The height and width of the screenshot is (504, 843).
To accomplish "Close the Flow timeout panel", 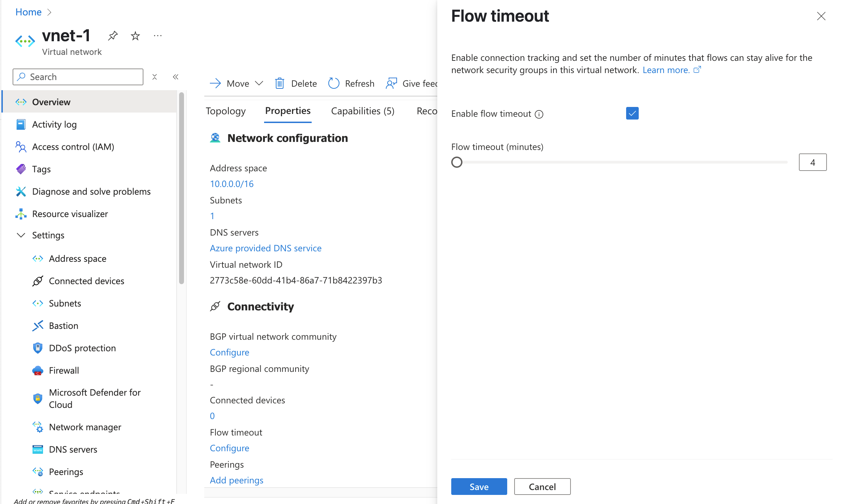I will click(821, 16).
